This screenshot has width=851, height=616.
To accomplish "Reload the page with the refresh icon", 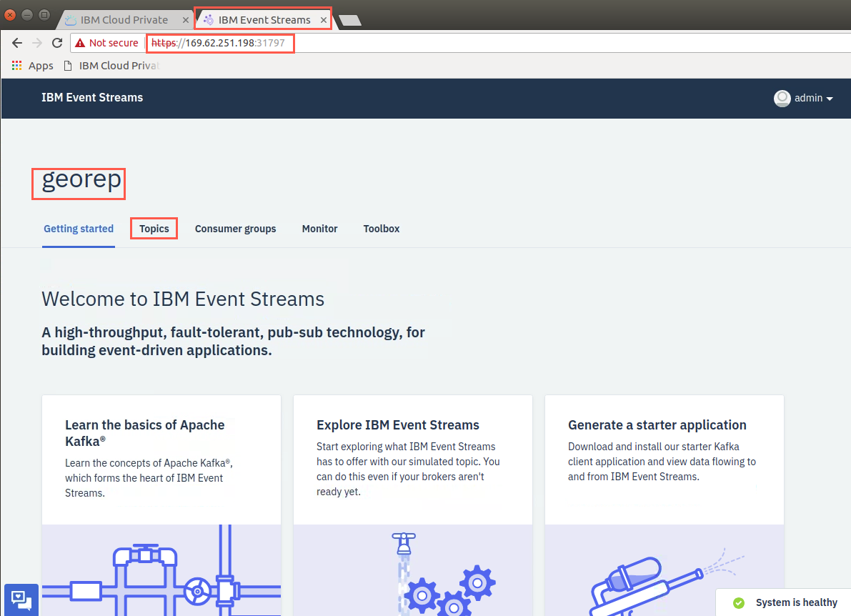I will [57, 43].
